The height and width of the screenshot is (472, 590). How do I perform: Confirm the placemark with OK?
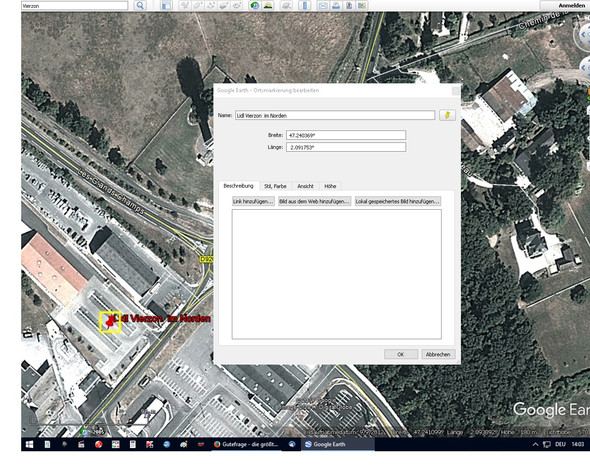[x=401, y=354]
